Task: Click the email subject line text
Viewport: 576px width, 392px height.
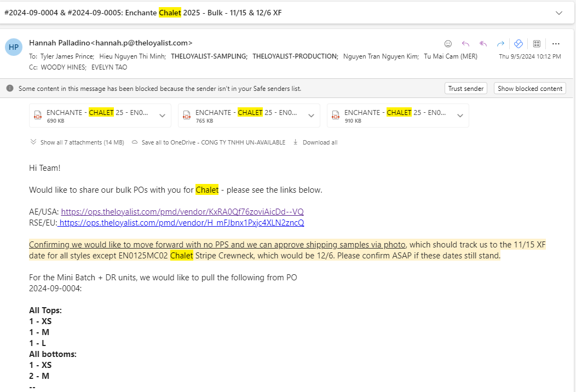Action: click(x=143, y=13)
